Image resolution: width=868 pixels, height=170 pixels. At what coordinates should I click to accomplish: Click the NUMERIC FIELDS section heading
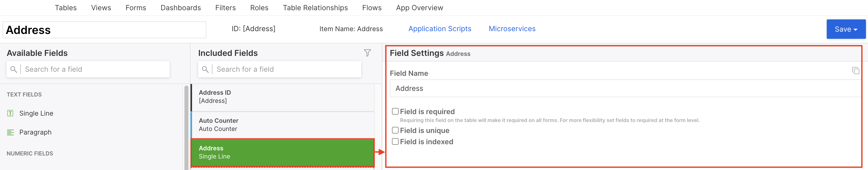[30, 153]
